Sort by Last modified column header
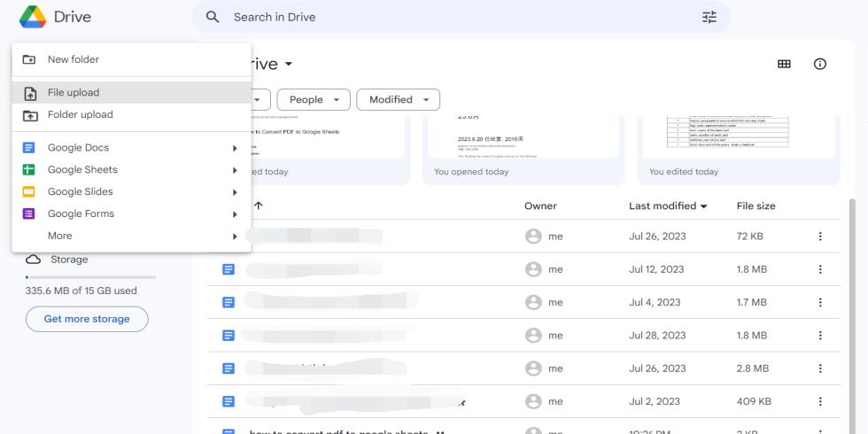The image size is (868, 434). [668, 205]
